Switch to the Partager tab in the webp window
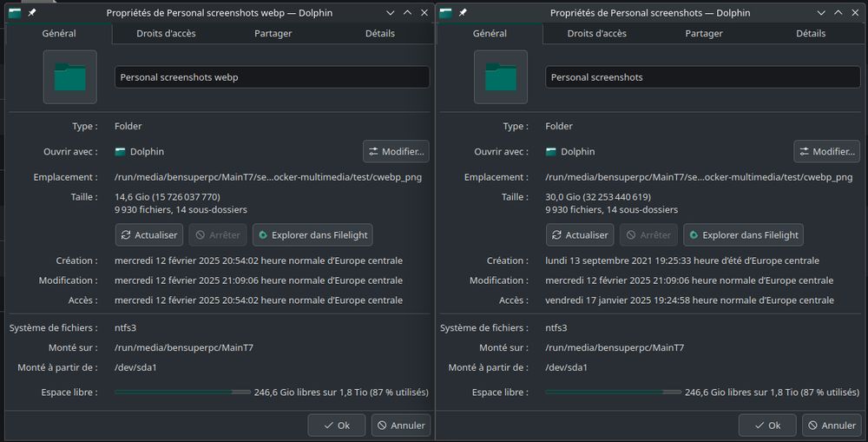Screen dimensions: 868x442 pos(273,33)
